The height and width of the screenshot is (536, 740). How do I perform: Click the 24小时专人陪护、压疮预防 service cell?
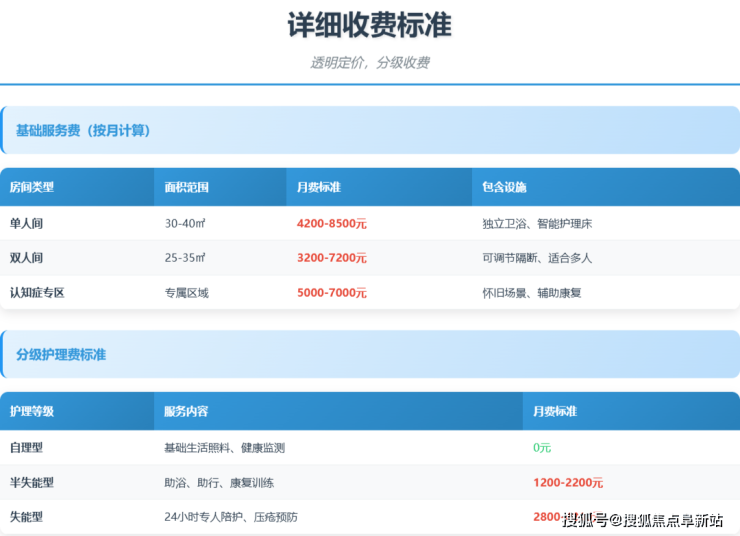tap(231, 517)
